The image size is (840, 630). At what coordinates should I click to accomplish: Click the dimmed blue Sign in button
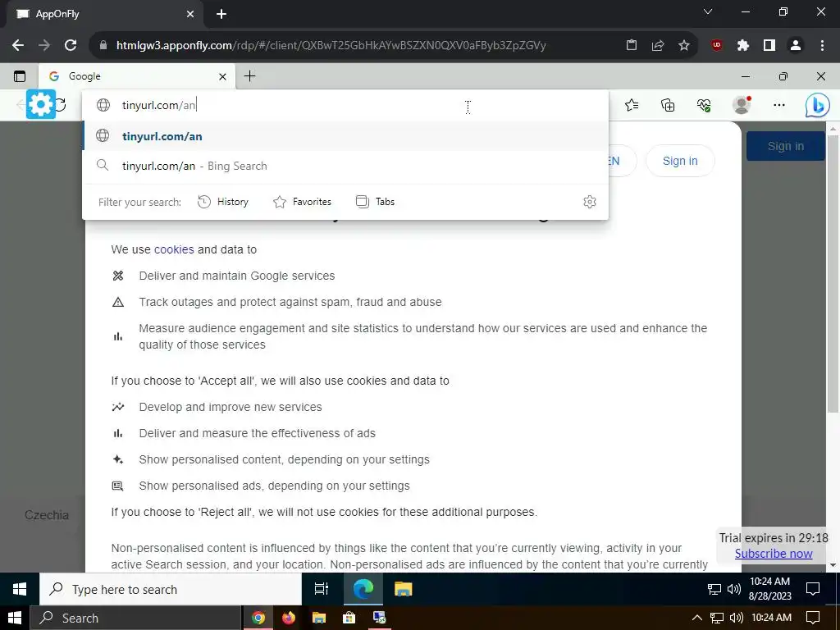pos(785,146)
